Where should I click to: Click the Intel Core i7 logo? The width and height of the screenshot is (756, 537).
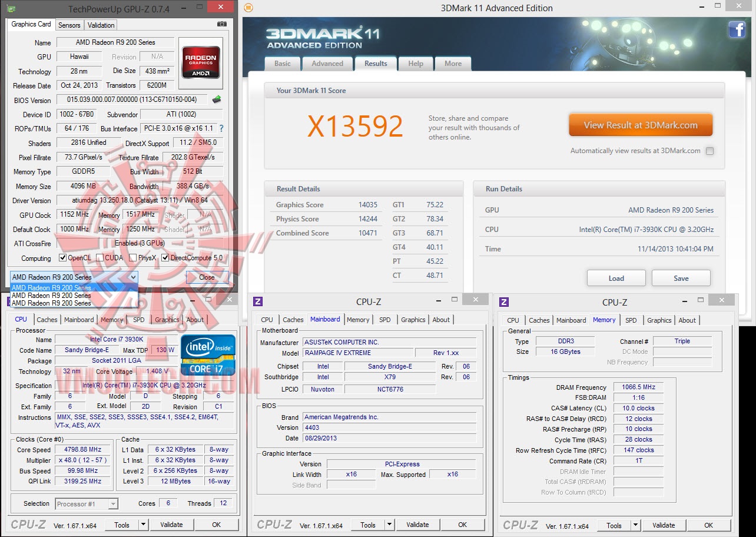208,354
